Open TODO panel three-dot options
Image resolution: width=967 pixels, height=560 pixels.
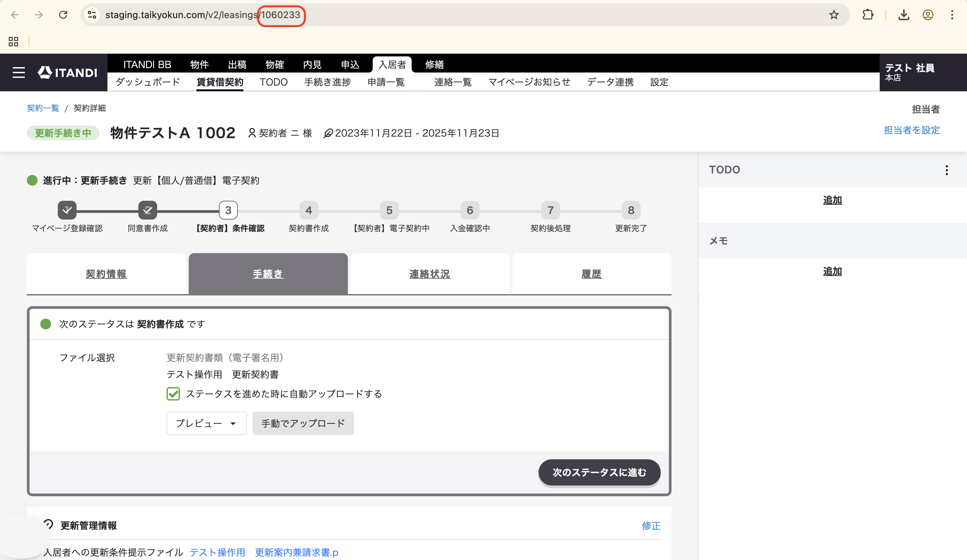[947, 170]
